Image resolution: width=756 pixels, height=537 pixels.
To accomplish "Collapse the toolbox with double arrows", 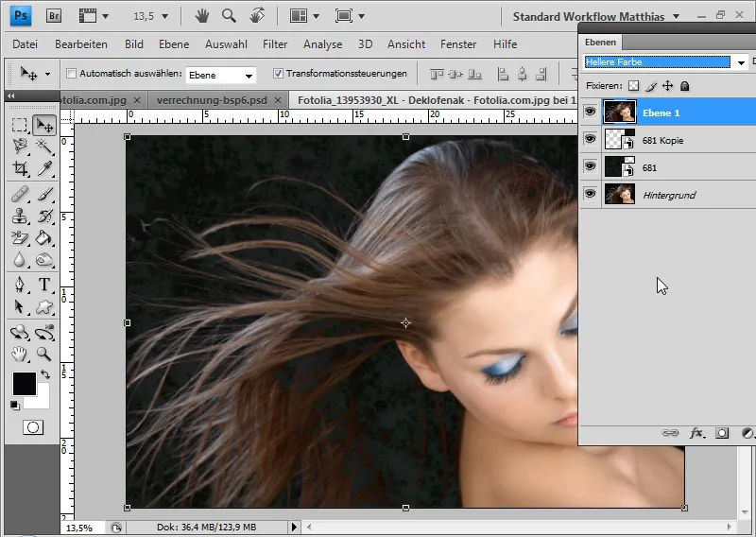I will (11, 95).
